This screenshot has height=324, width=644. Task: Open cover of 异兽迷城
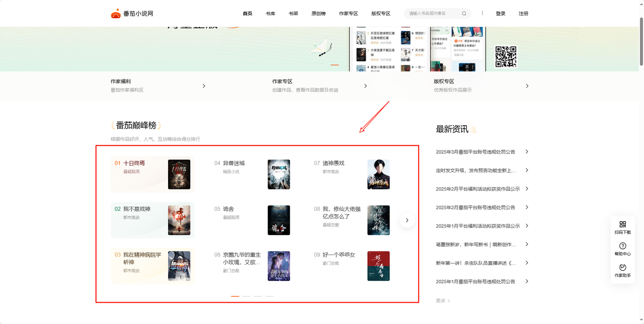(279, 175)
